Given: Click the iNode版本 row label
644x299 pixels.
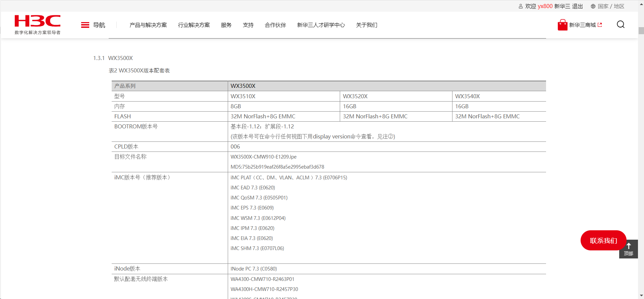Looking at the screenshot, I should tap(127, 268).
